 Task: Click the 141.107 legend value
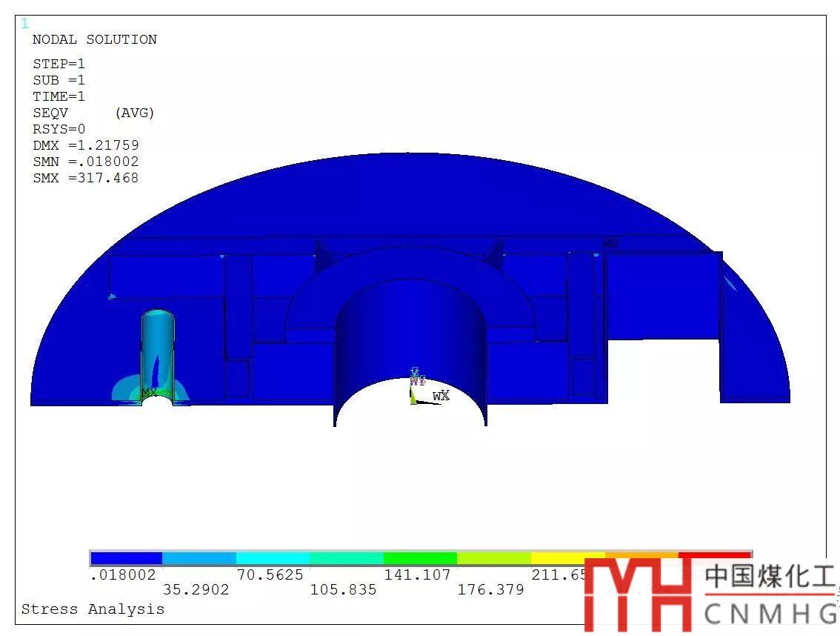pos(417,574)
